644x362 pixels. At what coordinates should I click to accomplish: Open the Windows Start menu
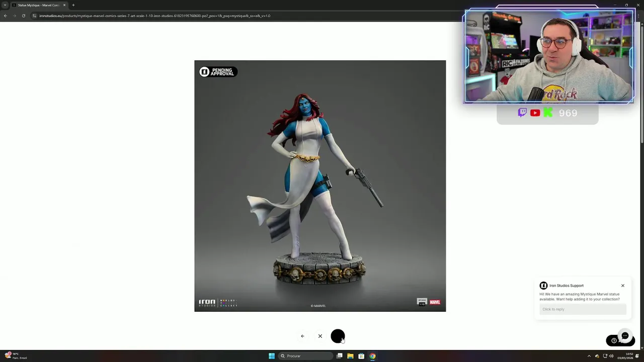pos(272,356)
